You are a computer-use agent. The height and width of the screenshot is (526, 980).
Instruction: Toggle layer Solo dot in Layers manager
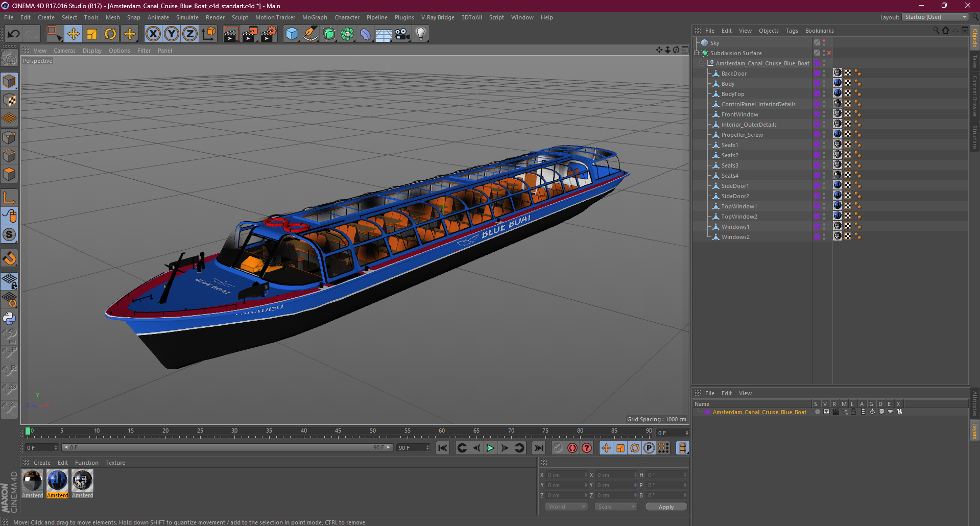pos(817,412)
